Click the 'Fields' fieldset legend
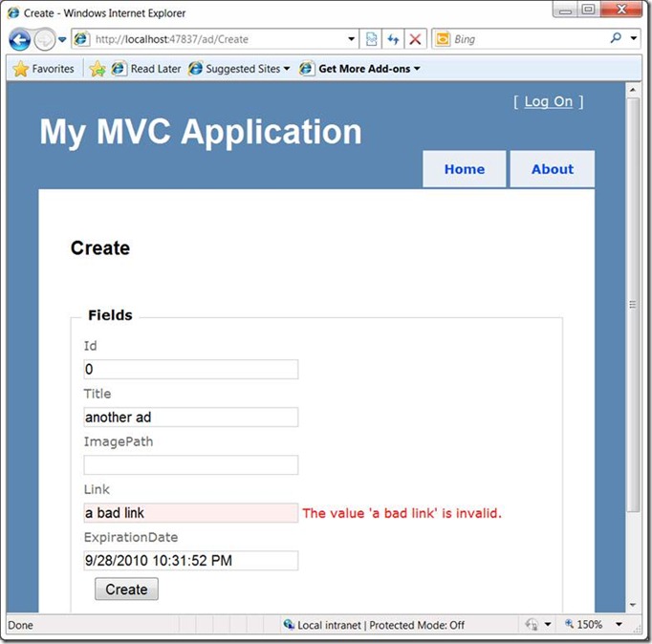 point(110,315)
